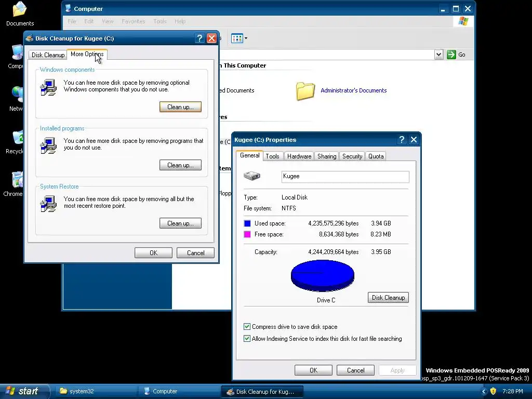Viewport: 532px width, 399px height.
Task: Click the security shield tray icon
Action: [494, 391]
